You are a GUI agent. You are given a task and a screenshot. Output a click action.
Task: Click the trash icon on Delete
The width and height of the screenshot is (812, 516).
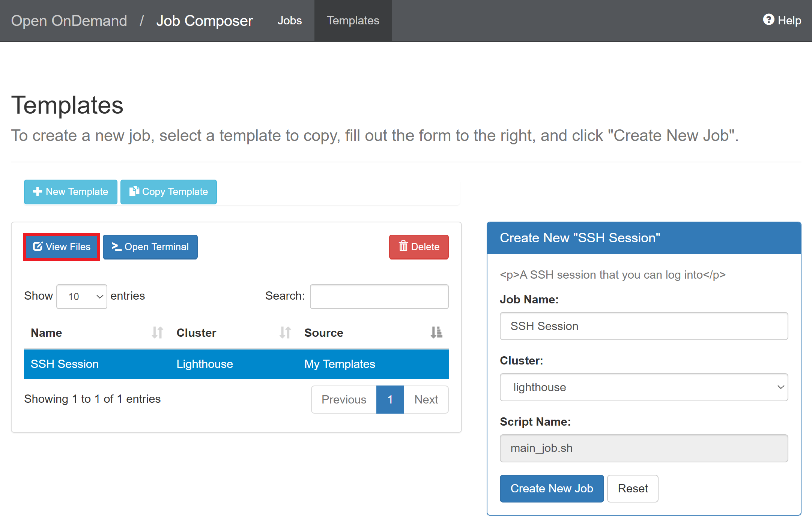(x=403, y=246)
